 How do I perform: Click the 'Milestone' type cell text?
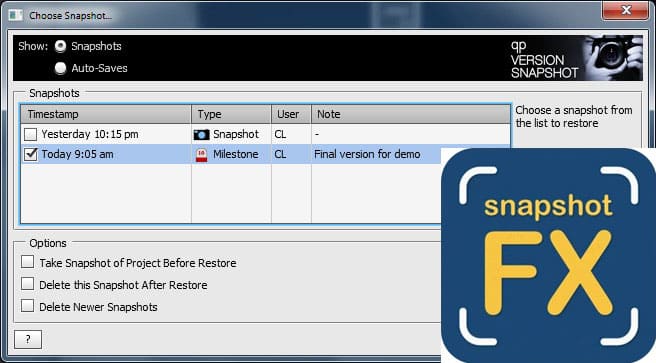coord(236,154)
